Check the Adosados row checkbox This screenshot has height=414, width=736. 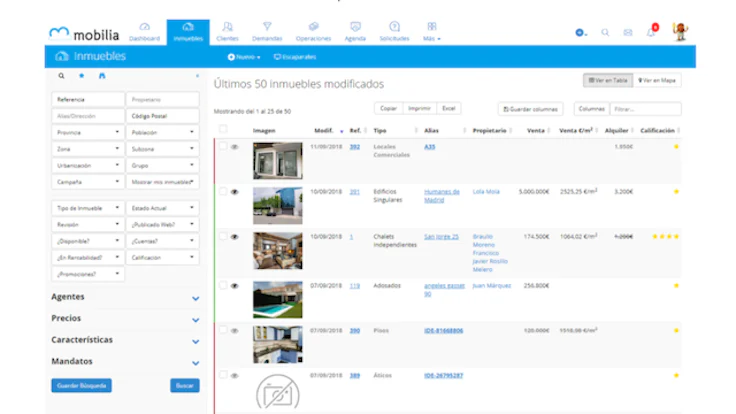click(223, 285)
